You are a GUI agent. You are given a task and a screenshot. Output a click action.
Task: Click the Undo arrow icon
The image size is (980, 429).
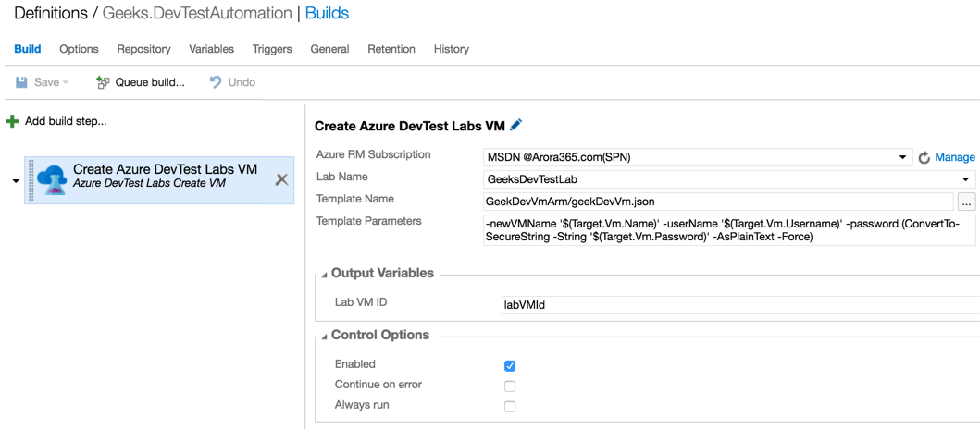pyautogui.click(x=216, y=82)
